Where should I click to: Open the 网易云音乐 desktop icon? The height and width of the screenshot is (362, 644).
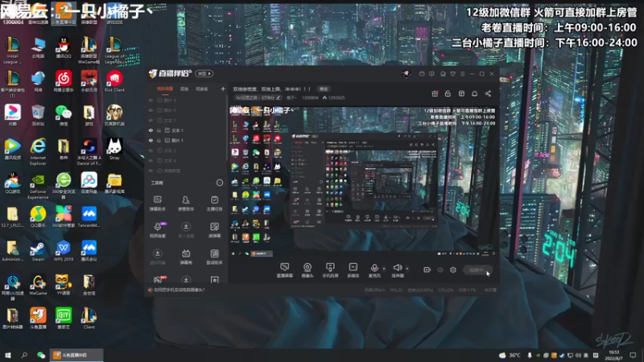(64, 81)
